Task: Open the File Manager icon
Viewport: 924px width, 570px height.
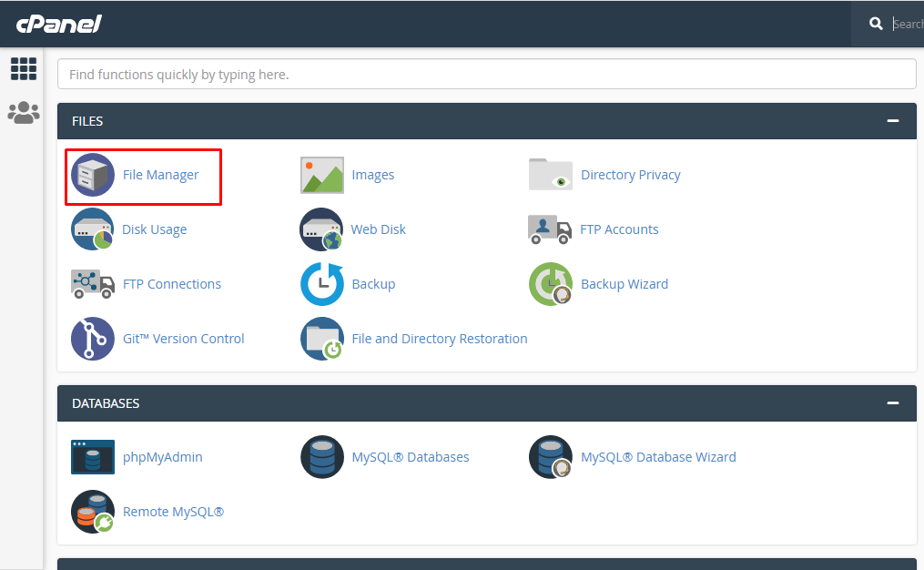Action: pyautogui.click(x=93, y=175)
